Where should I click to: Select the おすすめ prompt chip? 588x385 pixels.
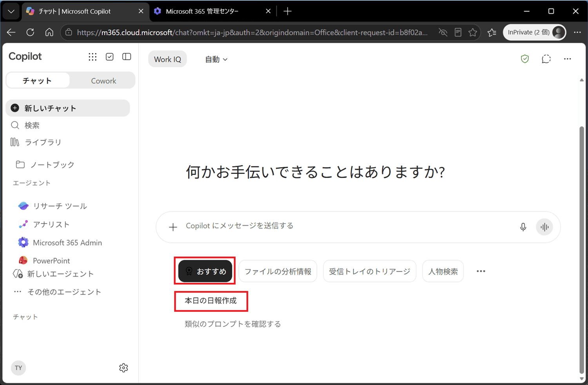[205, 271]
